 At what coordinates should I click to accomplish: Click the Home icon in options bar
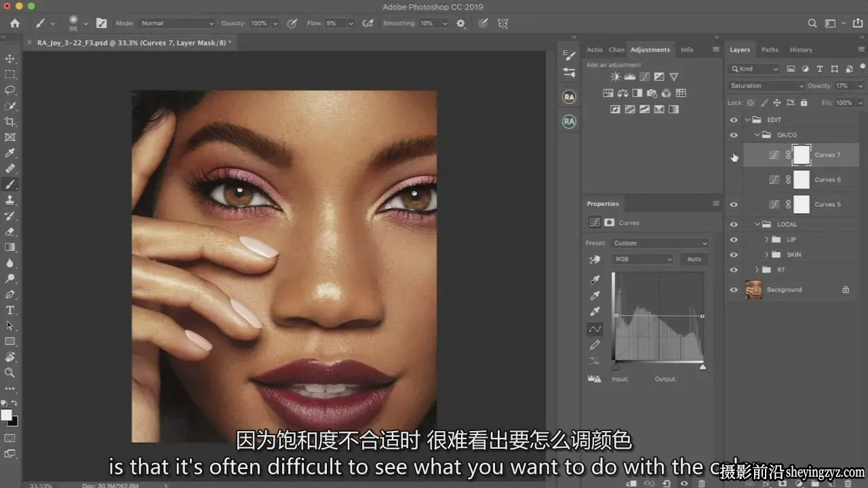pos(15,23)
